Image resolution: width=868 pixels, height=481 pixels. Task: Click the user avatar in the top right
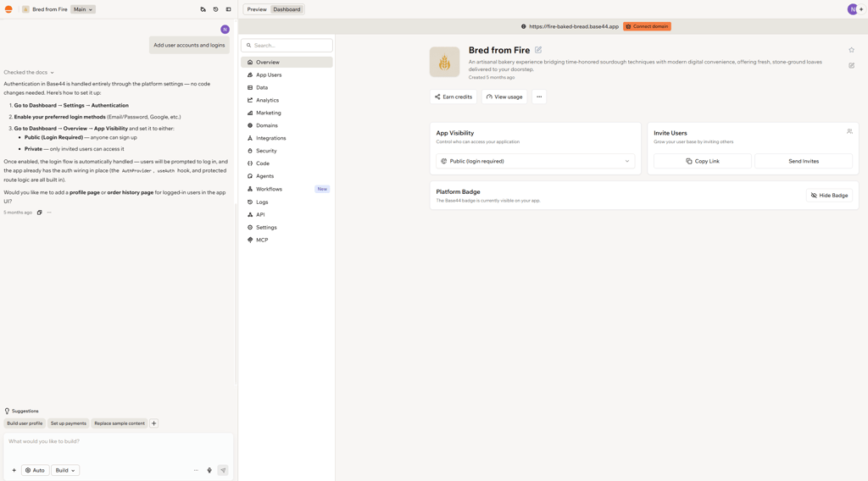click(x=853, y=9)
